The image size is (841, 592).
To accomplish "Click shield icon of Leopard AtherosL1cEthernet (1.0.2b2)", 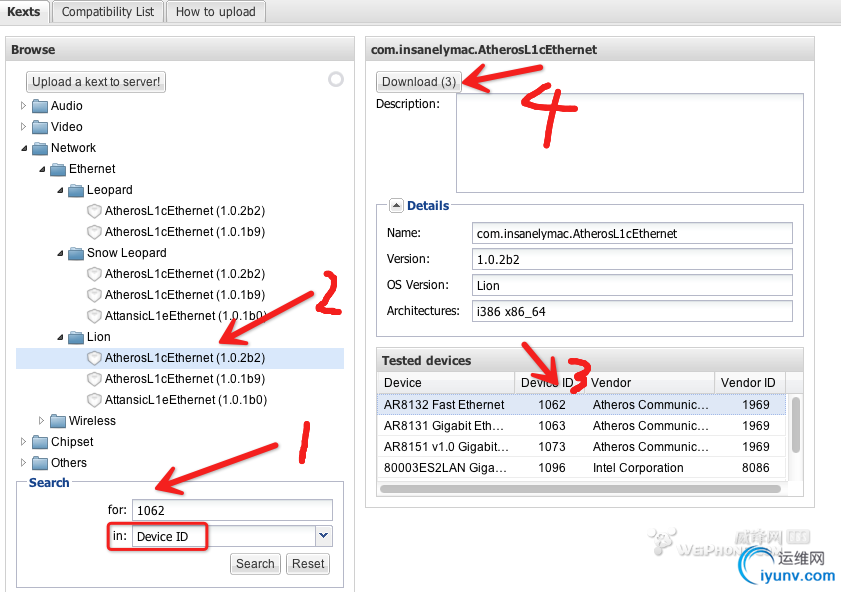I will click(94, 211).
